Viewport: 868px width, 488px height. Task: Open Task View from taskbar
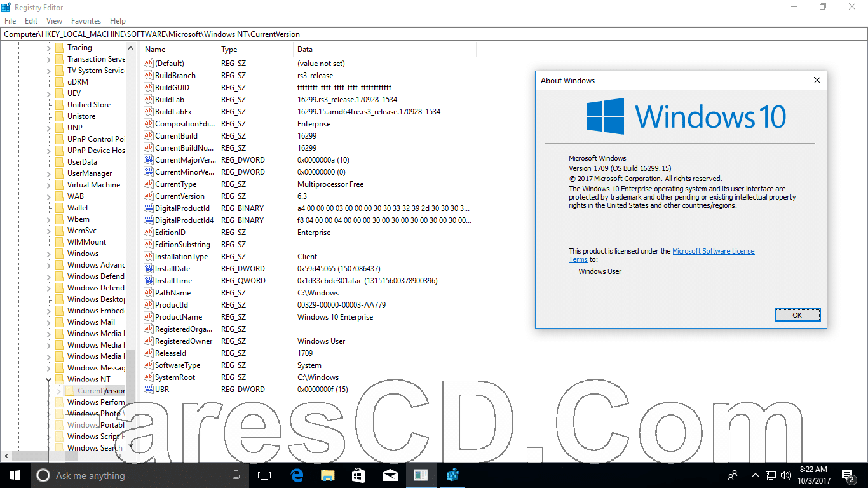pyautogui.click(x=264, y=475)
